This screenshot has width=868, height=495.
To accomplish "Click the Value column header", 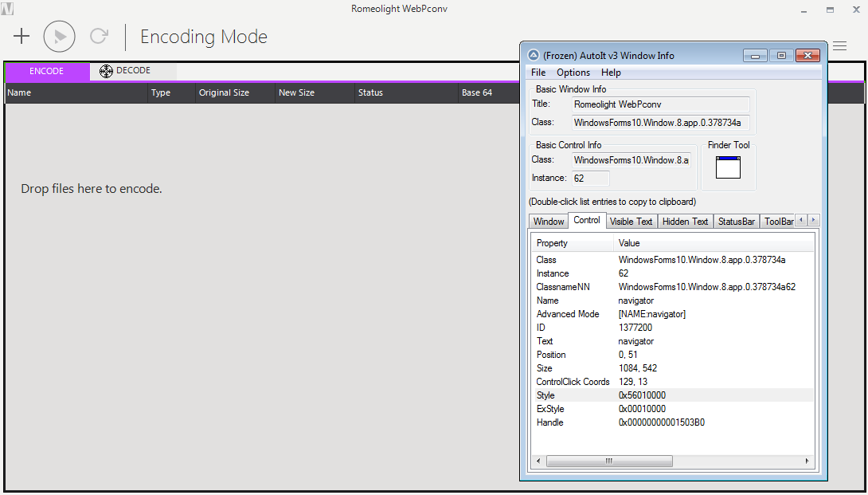I will 714,243.
